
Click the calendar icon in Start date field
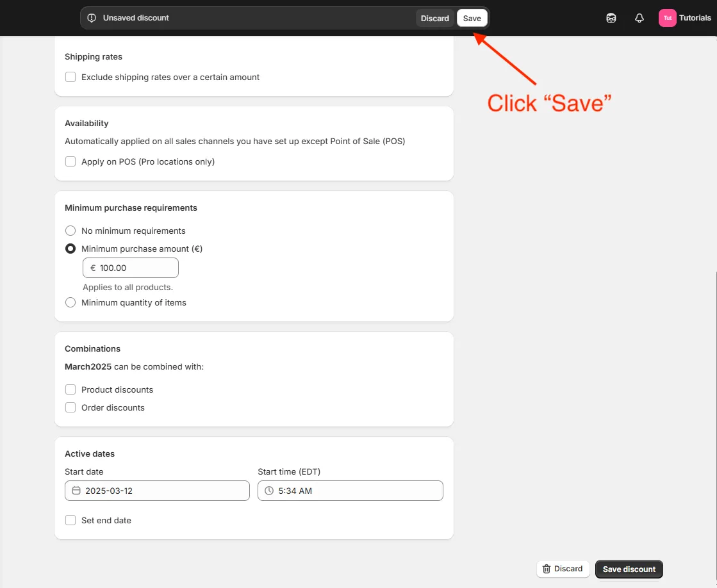pyautogui.click(x=76, y=490)
